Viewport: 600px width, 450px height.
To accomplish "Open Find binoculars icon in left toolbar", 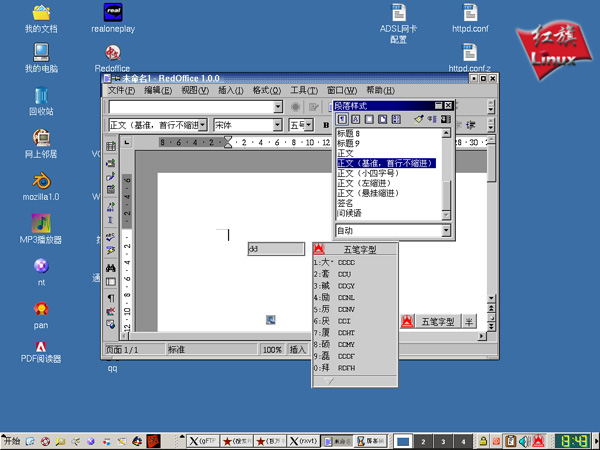I will 111,268.
